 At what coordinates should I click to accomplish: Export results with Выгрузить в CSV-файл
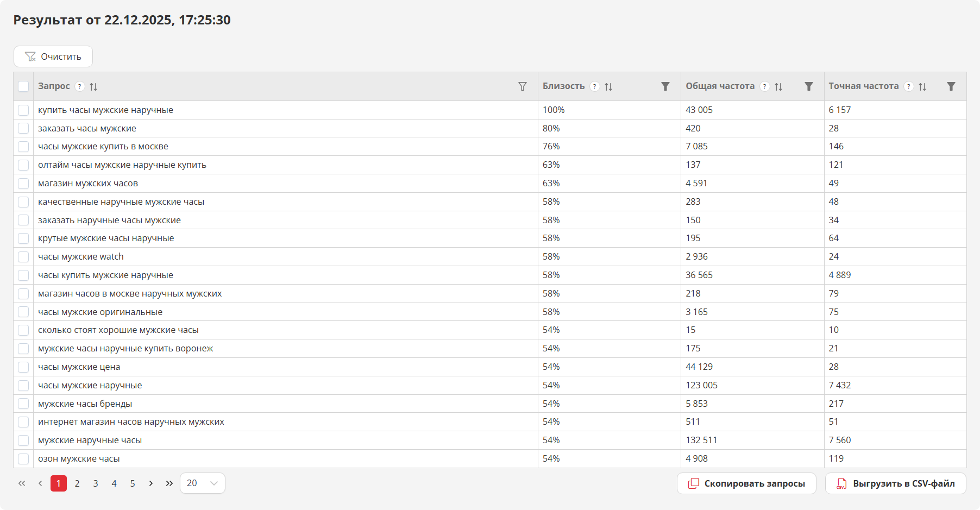[x=895, y=483]
